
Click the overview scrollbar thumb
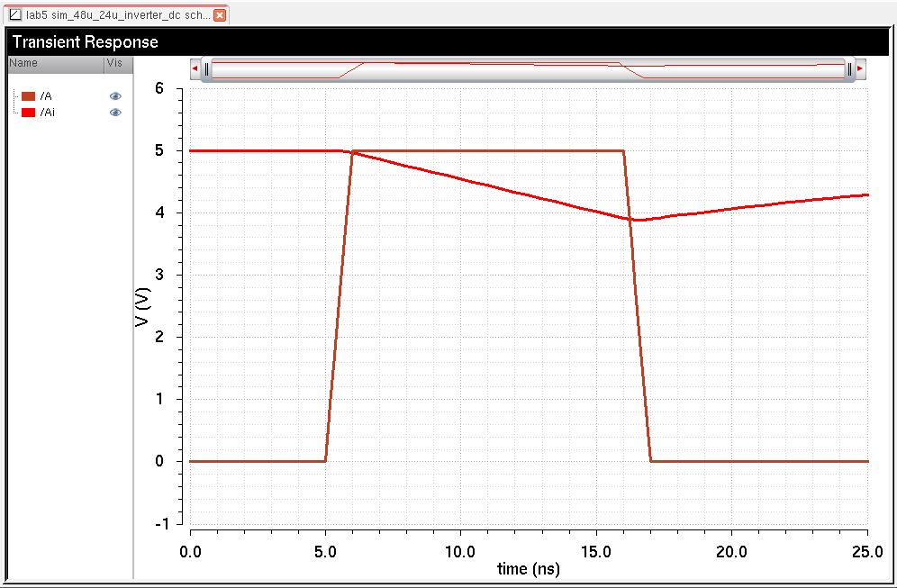click(528, 69)
